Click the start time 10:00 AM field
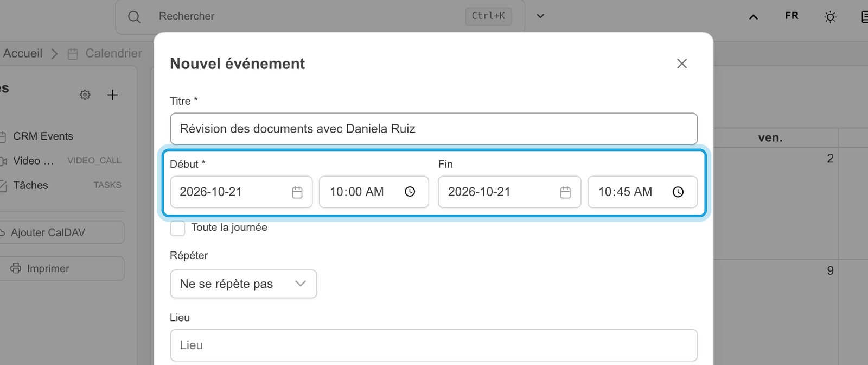 pyautogui.click(x=374, y=192)
